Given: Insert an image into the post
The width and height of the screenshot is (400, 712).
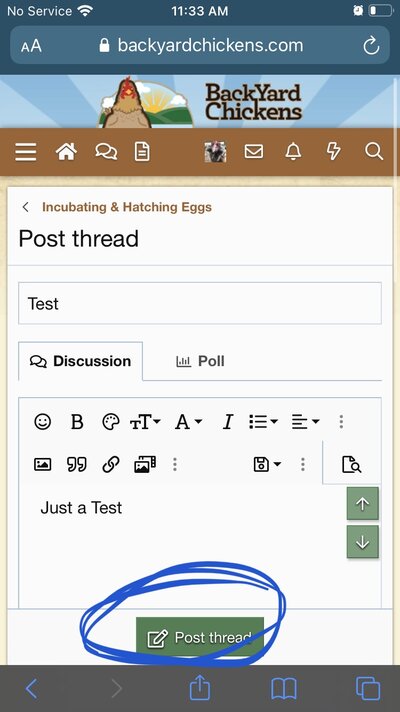Looking at the screenshot, I should [43, 464].
